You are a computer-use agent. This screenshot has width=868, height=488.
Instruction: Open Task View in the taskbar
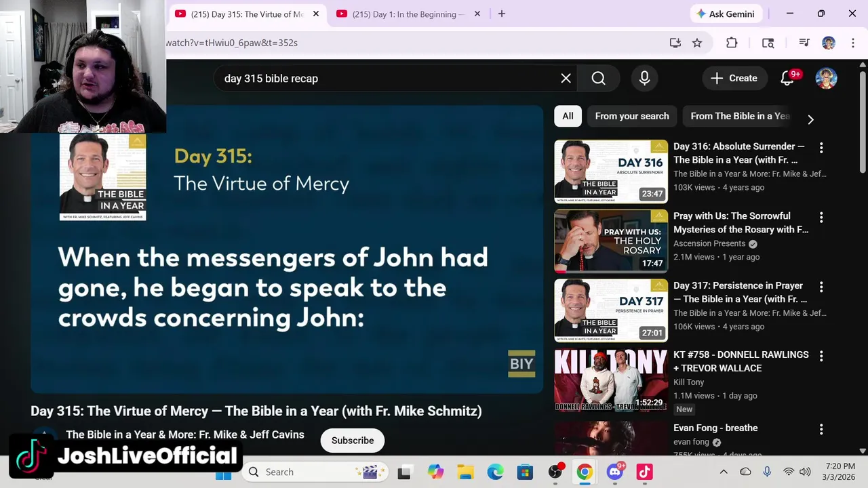click(404, 472)
